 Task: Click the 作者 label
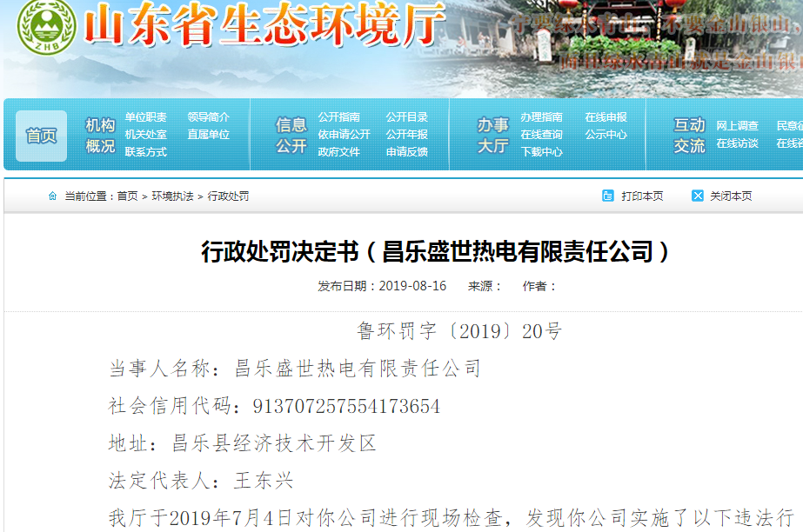(539, 287)
